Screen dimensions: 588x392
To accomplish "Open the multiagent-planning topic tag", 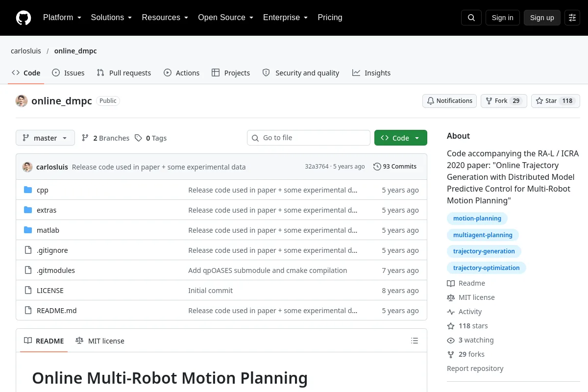I will (483, 235).
